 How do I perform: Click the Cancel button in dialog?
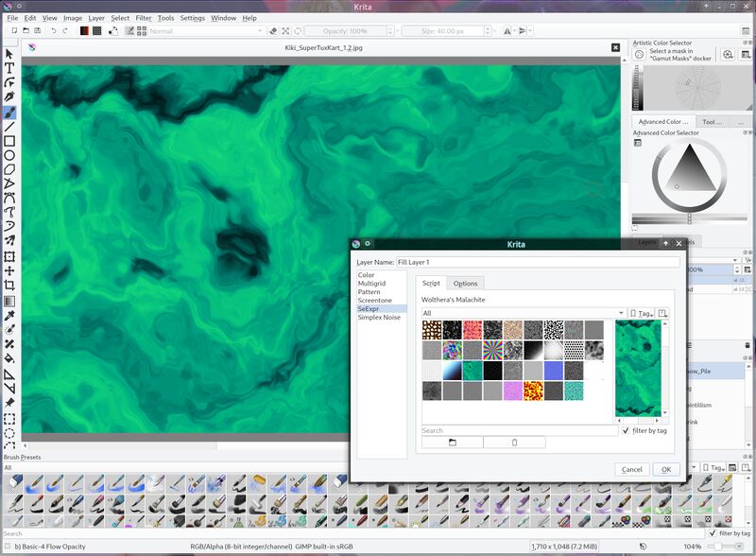[x=631, y=469]
